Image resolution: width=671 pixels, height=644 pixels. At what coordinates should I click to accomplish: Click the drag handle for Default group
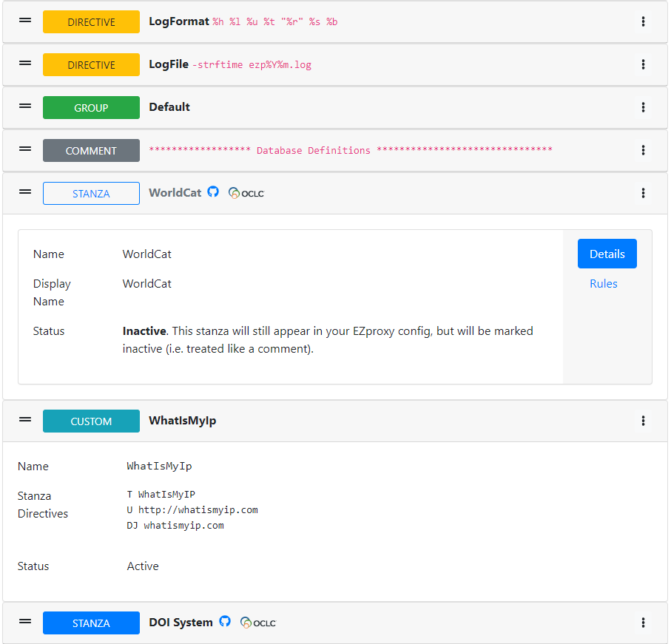coord(25,106)
